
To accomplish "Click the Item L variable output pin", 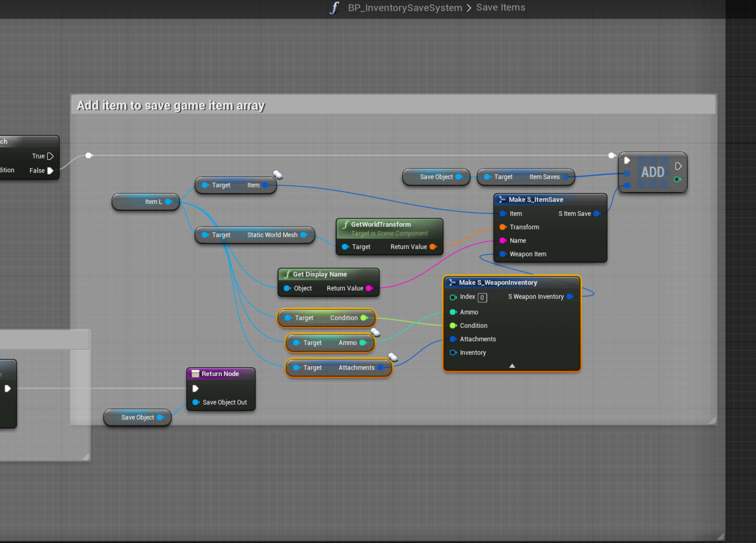I will tap(168, 202).
